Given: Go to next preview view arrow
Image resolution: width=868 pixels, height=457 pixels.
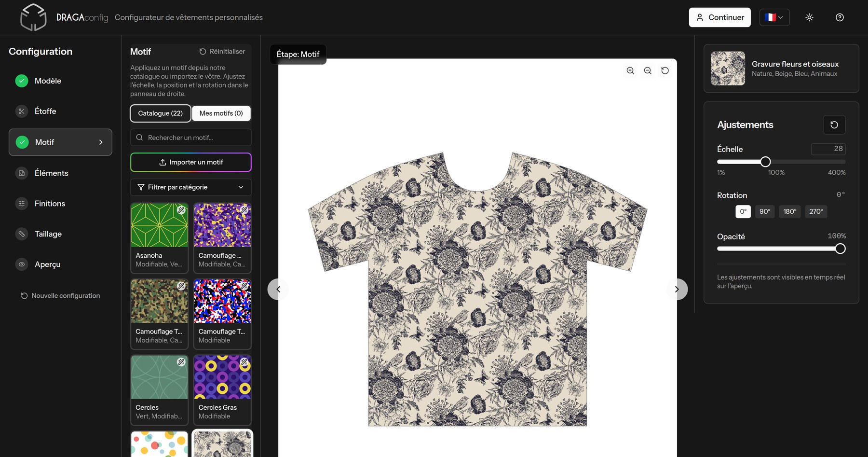Looking at the screenshot, I should 677,289.
